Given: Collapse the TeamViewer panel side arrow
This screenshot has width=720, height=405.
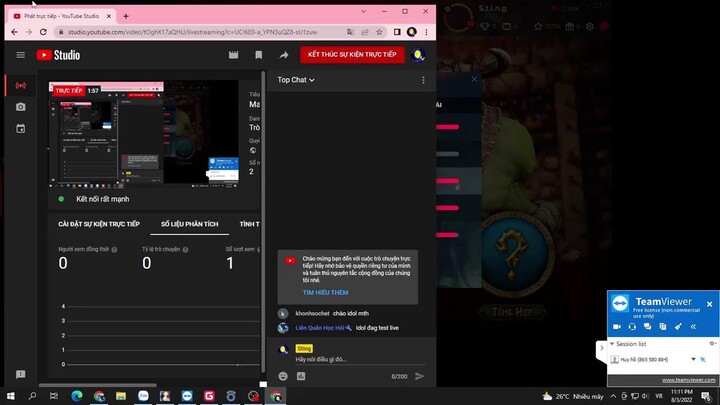Looking at the screenshot, I should (601, 348).
